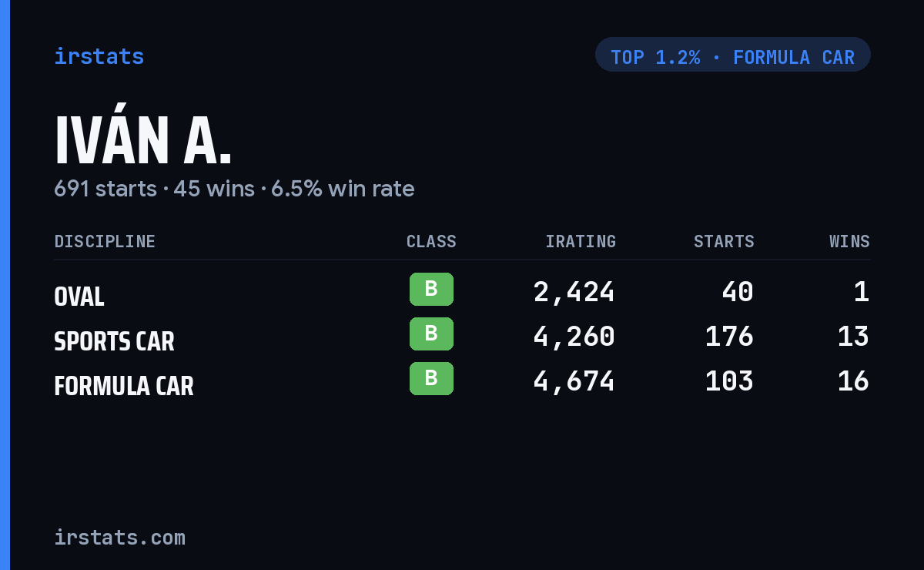Viewport: 924px width, 570px height.
Task: Click the 176 Sports Car starts value
Action: (x=729, y=337)
